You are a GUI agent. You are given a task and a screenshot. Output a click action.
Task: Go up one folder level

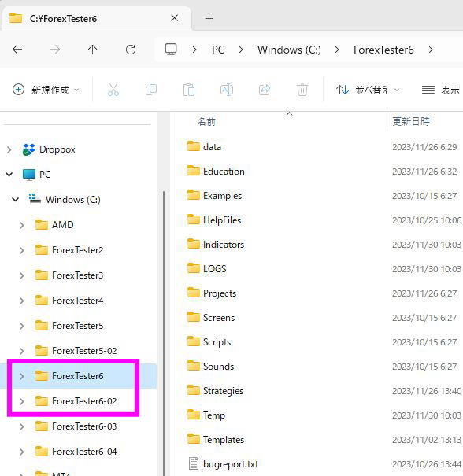pos(93,50)
